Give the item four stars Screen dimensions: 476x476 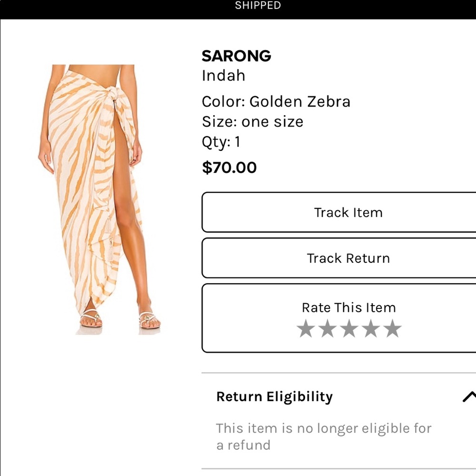371,329
